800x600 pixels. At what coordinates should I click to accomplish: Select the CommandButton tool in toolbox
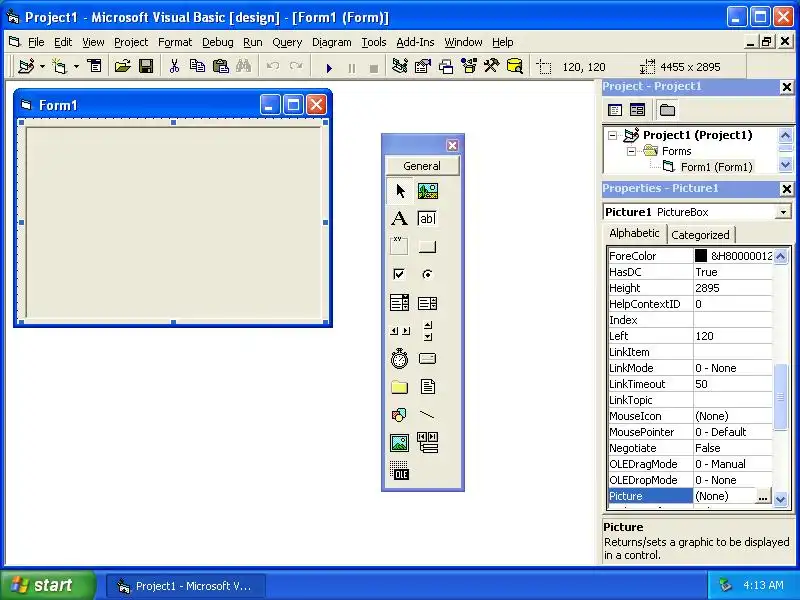(428, 246)
